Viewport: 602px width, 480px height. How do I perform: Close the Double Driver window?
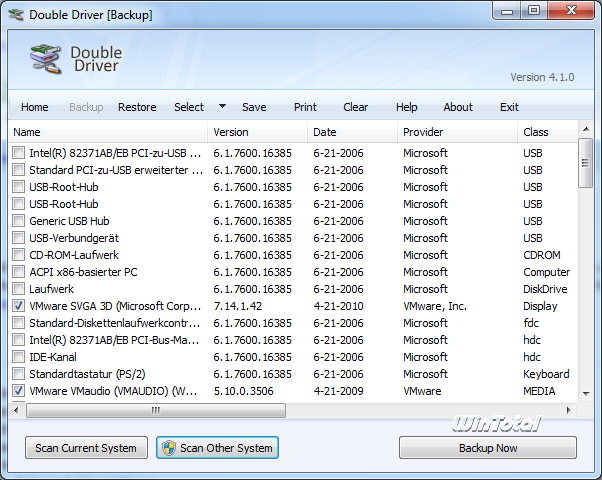(571, 11)
